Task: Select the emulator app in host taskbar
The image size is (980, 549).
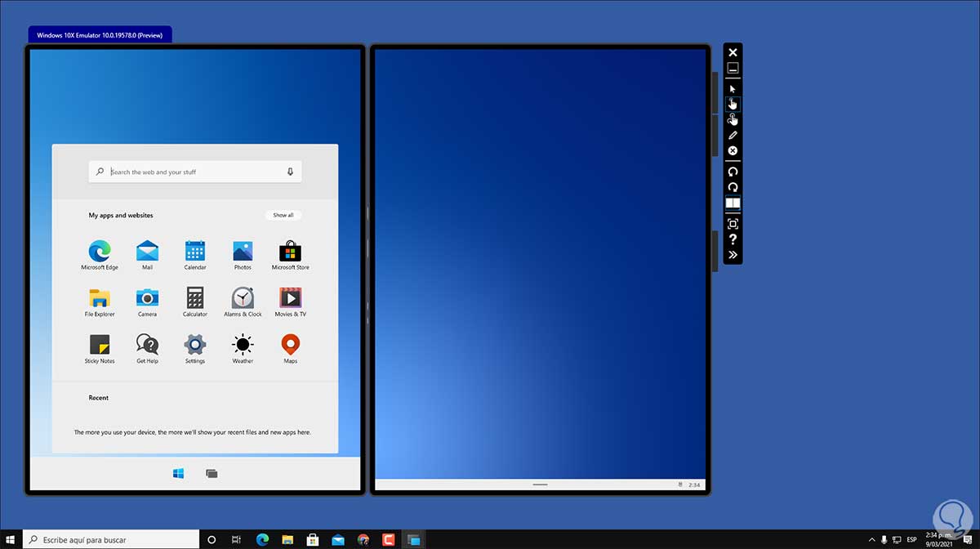Action: pos(414,539)
